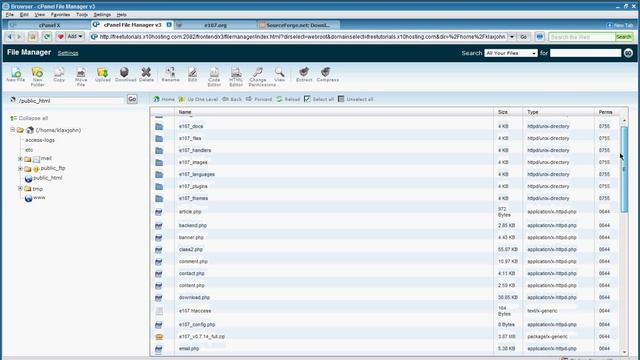Sort files by Size column header
This screenshot has width=640, height=360.
503,112
